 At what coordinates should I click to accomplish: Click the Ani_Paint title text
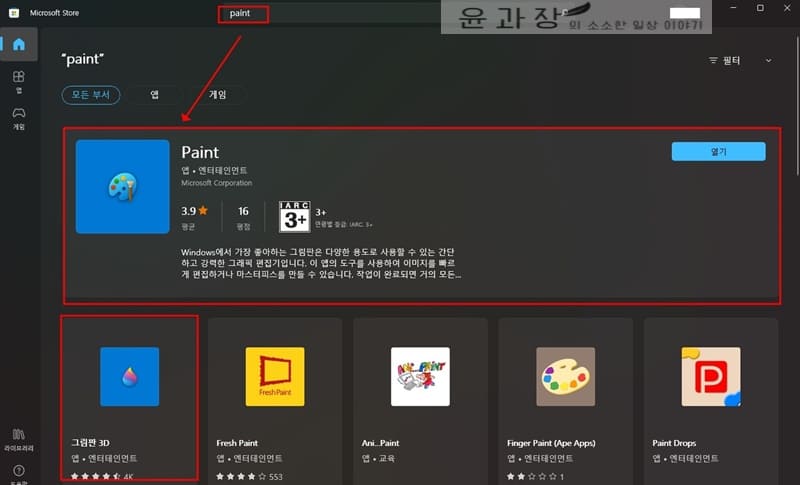point(381,443)
